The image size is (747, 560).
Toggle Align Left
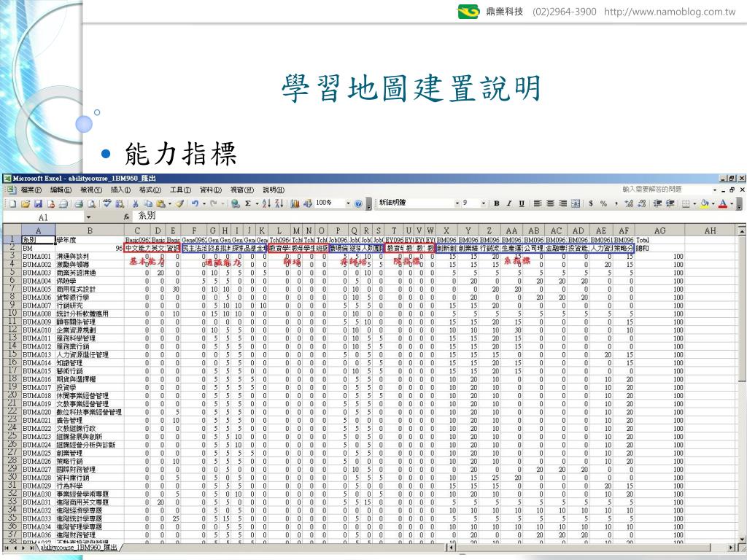(538, 203)
